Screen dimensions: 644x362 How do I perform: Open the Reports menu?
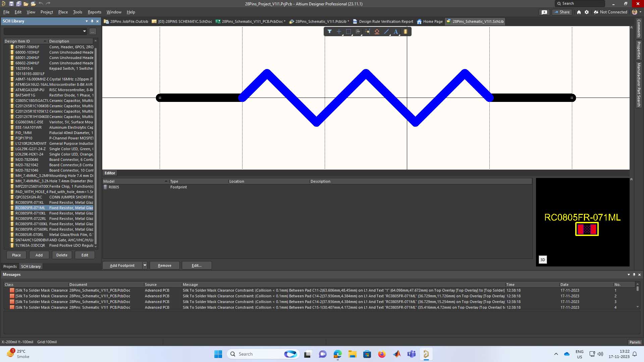point(94,12)
